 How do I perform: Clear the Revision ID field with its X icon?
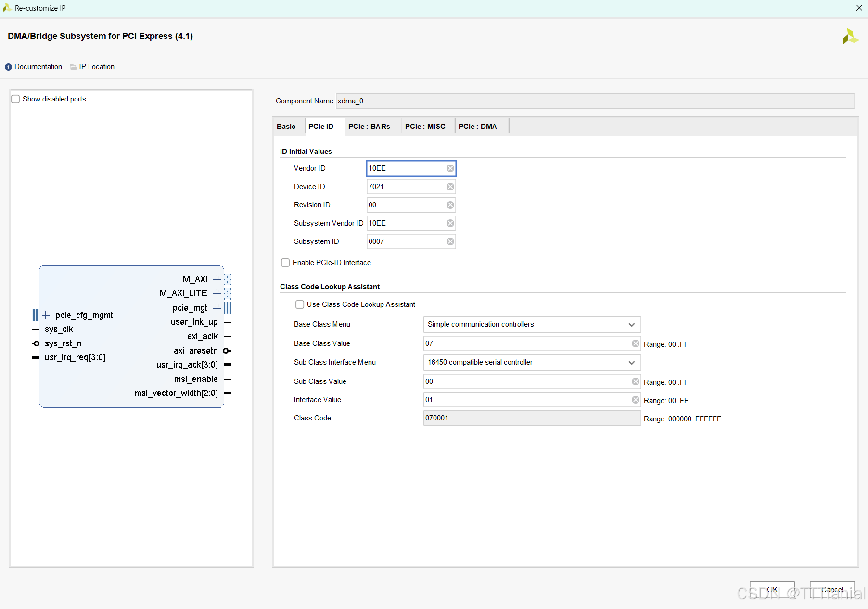point(450,205)
